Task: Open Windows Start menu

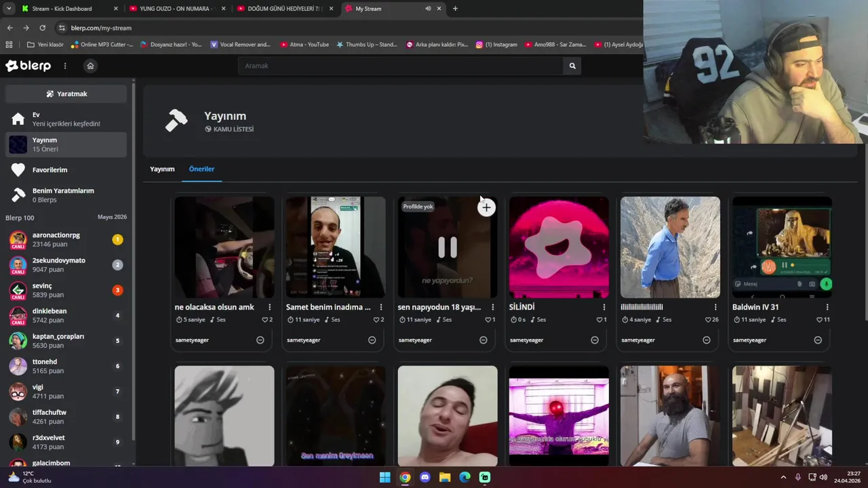Action: pyautogui.click(x=384, y=477)
